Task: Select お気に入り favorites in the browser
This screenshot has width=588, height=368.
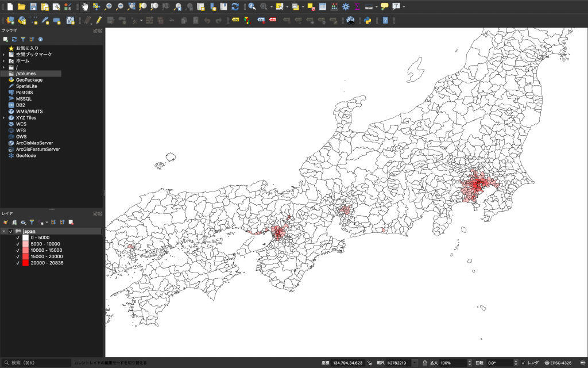Action: point(26,48)
